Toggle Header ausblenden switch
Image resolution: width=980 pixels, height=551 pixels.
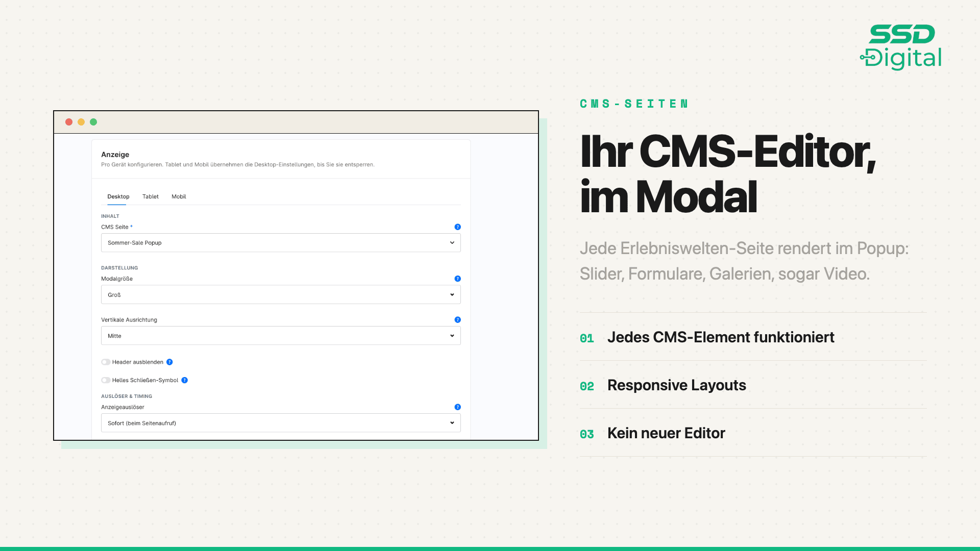106,362
